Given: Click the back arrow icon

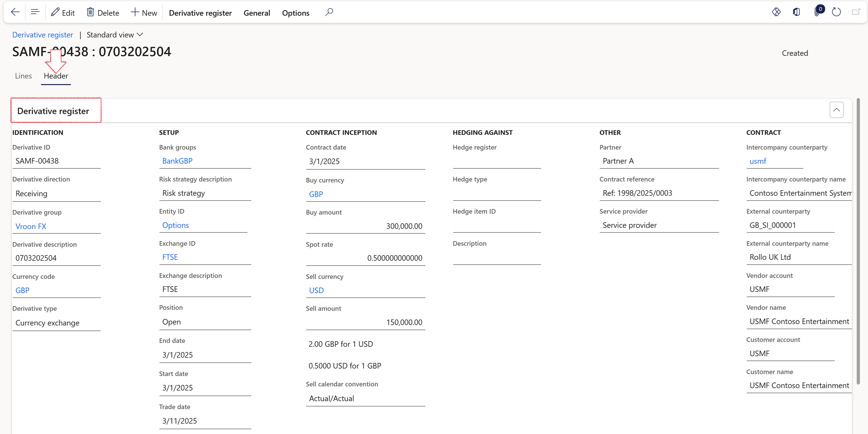Looking at the screenshot, I should click(x=15, y=12).
